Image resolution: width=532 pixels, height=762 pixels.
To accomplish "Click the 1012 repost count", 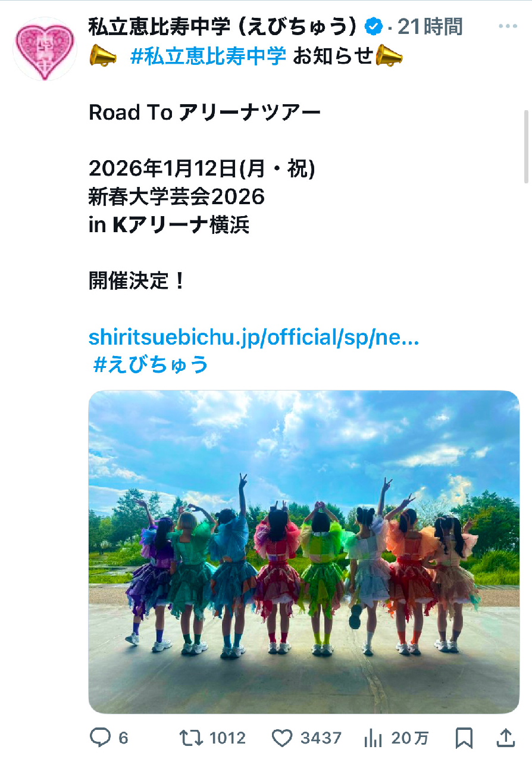I will [227, 739].
